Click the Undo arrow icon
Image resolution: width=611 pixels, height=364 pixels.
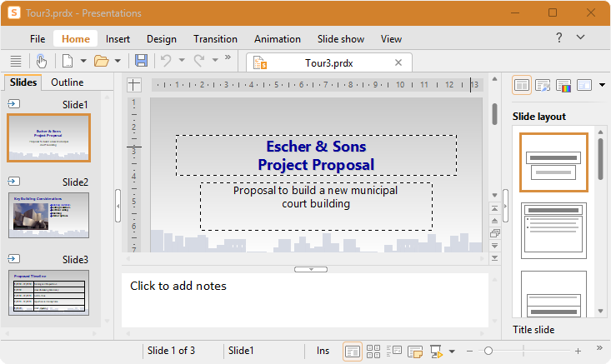167,60
